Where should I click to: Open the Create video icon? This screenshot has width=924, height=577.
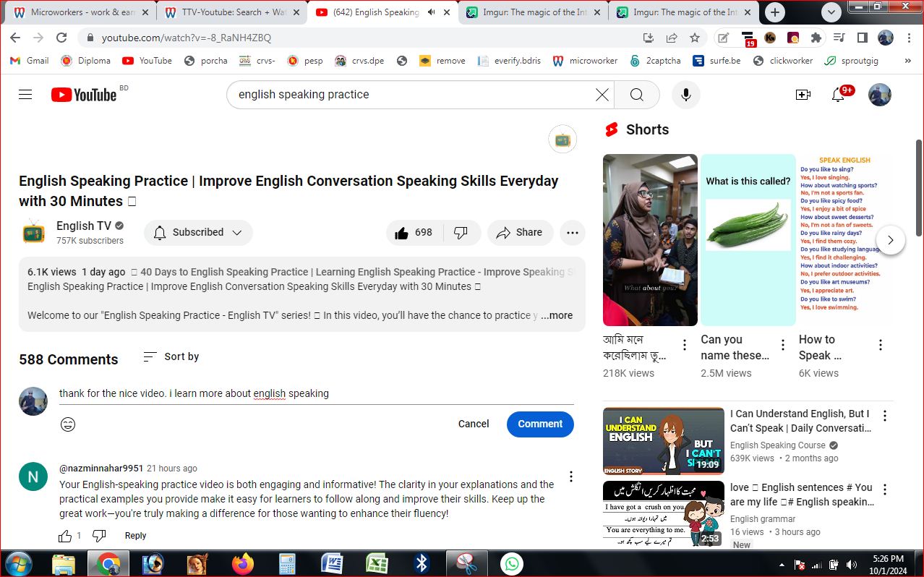[x=803, y=95]
